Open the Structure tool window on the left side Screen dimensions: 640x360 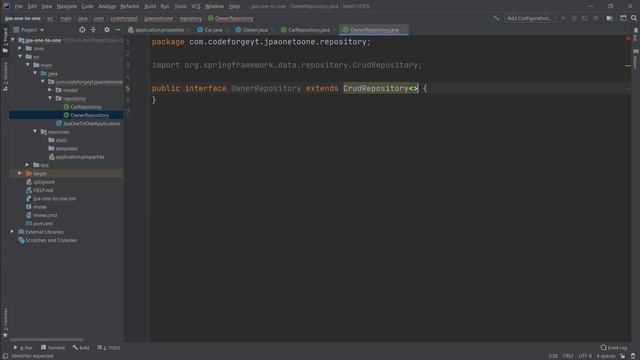[5, 77]
